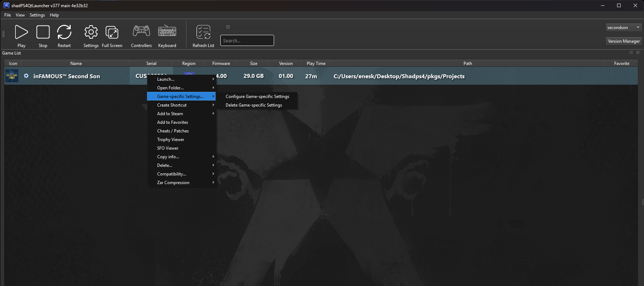Open the secondson dropdown
The height and width of the screenshot is (286, 644).
click(624, 28)
